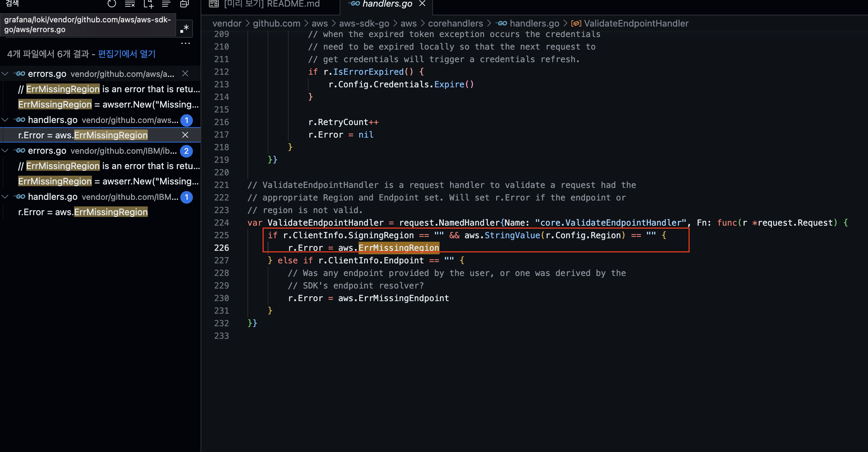This screenshot has width=868, height=452.
Task: Collapse all search results icon
Action: coord(185,4)
